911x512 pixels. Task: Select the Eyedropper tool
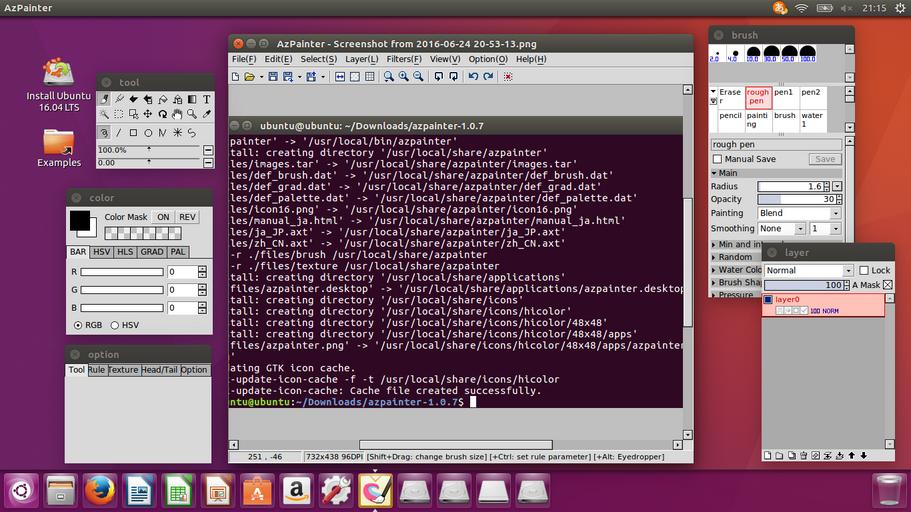point(207,114)
